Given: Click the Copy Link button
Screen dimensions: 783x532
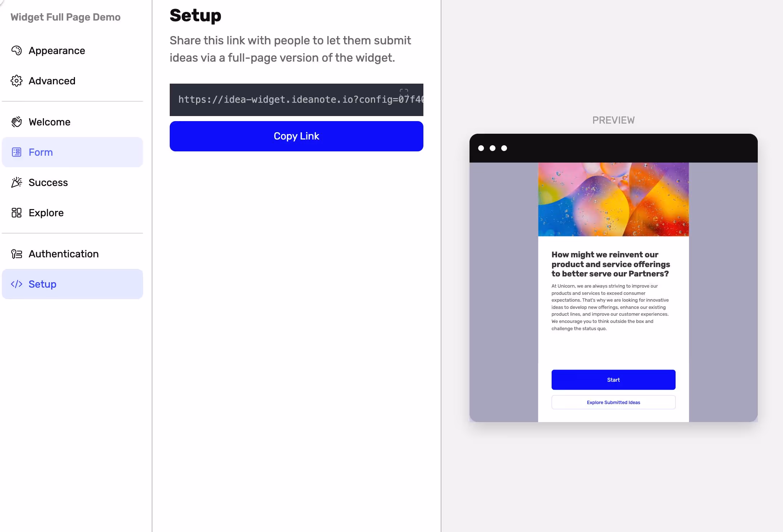Looking at the screenshot, I should [x=296, y=136].
